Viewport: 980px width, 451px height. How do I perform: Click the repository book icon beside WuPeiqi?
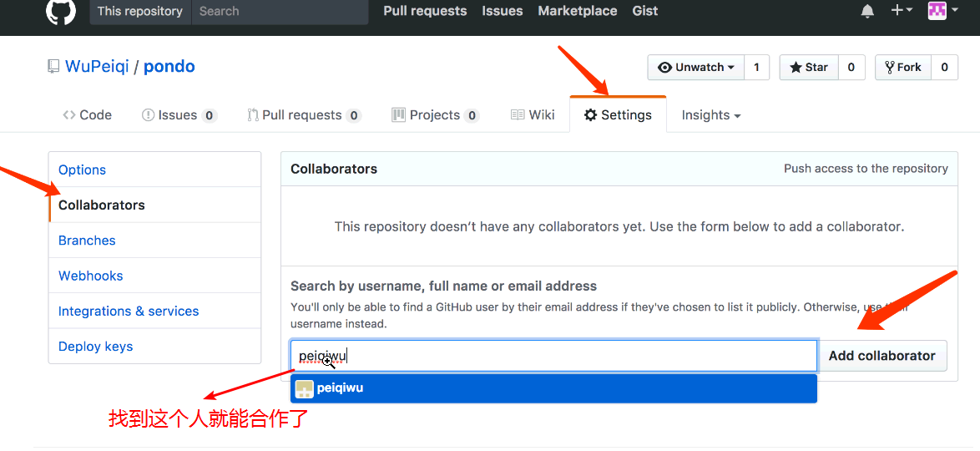tap(53, 67)
